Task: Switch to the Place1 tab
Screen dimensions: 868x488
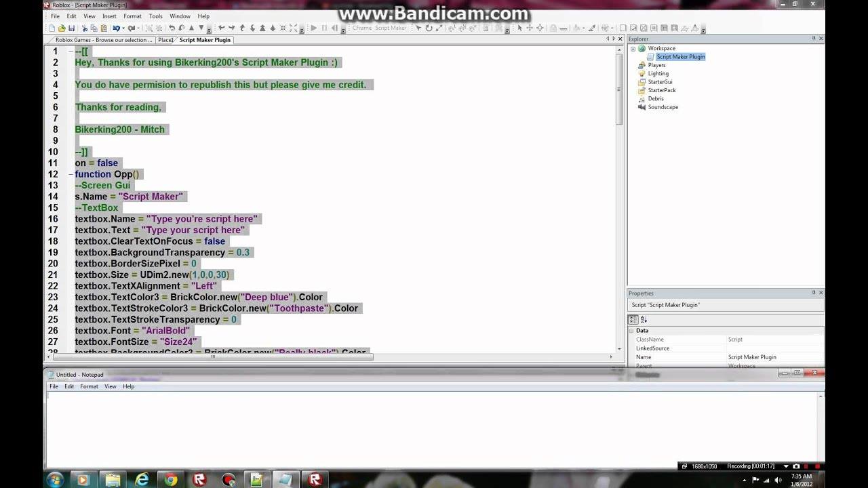Action: [x=165, y=40]
